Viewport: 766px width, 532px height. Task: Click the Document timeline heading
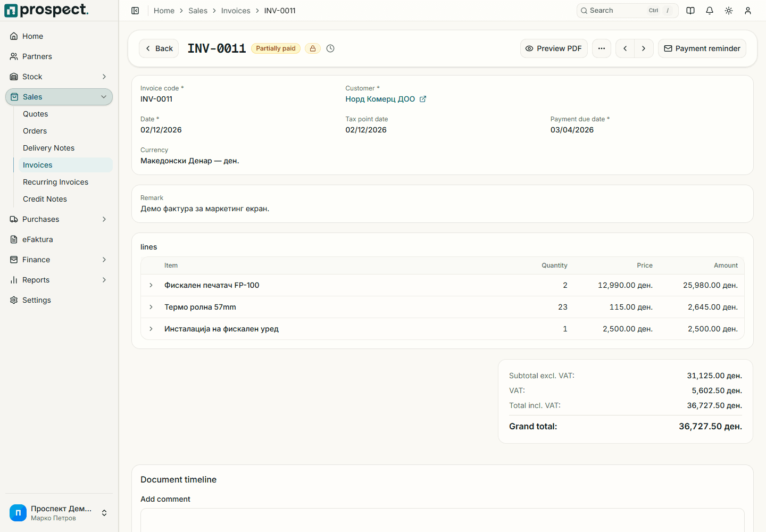[x=179, y=479]
